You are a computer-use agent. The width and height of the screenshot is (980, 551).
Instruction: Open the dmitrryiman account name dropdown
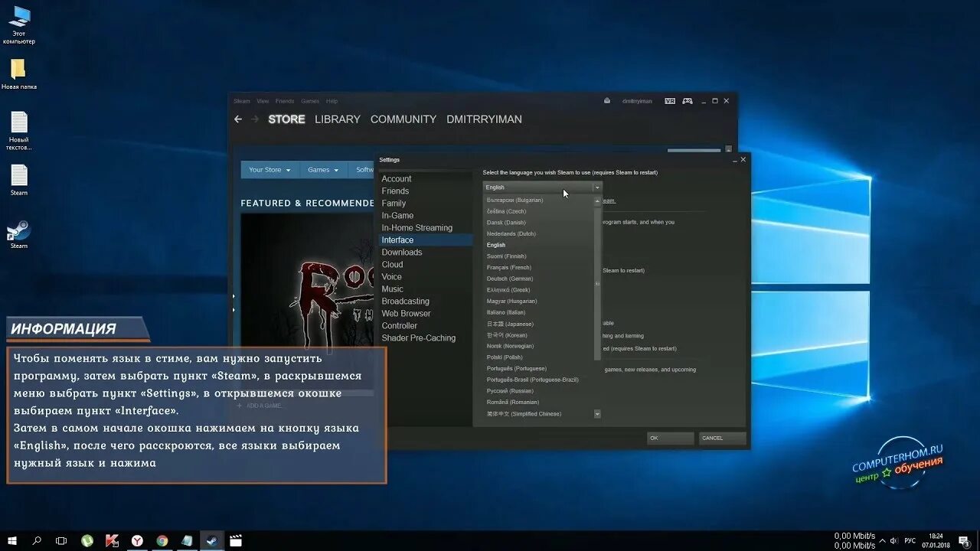[637, 101]
